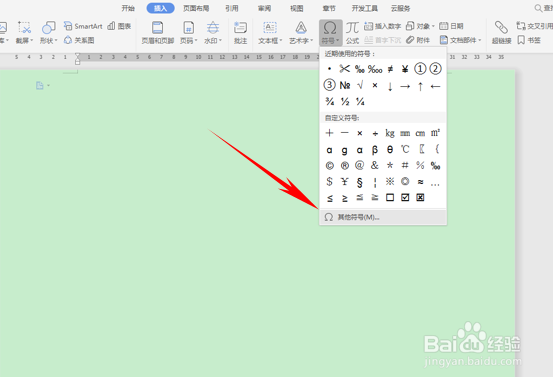Insert the circled number ③ symbol
Screen dimensions: 553x381
[x=329, y=85]
